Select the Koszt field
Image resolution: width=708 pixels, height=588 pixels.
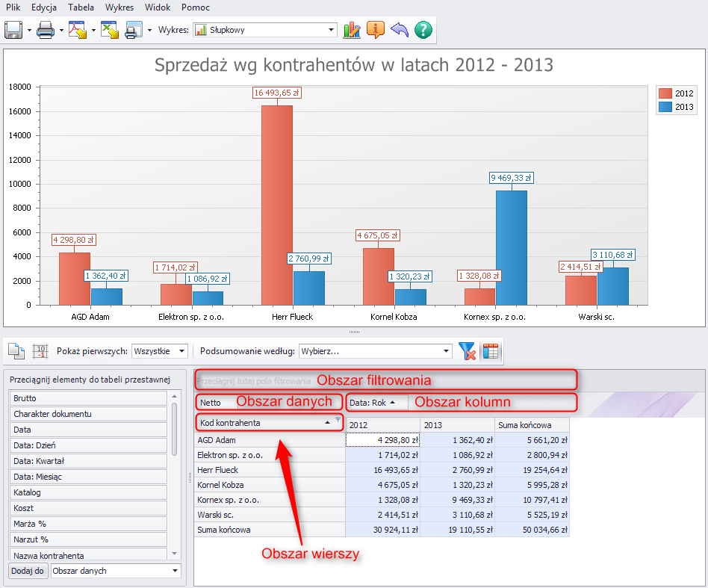tap(88, 509)
